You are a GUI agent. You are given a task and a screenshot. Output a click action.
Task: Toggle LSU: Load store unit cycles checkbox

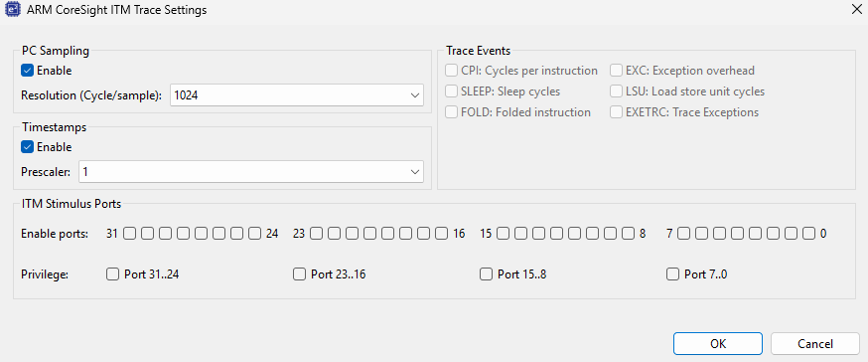pyautogui.click(x=617, y=90)
